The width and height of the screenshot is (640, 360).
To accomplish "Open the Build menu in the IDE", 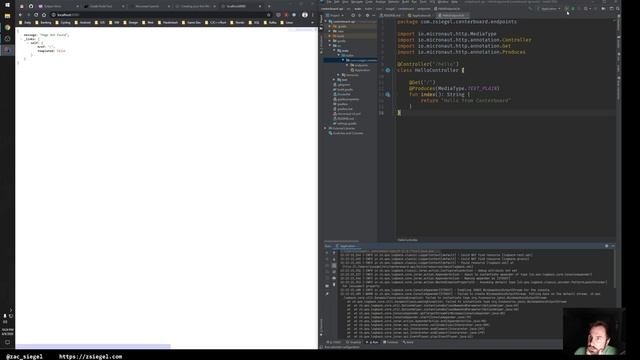I will (405, 2).
